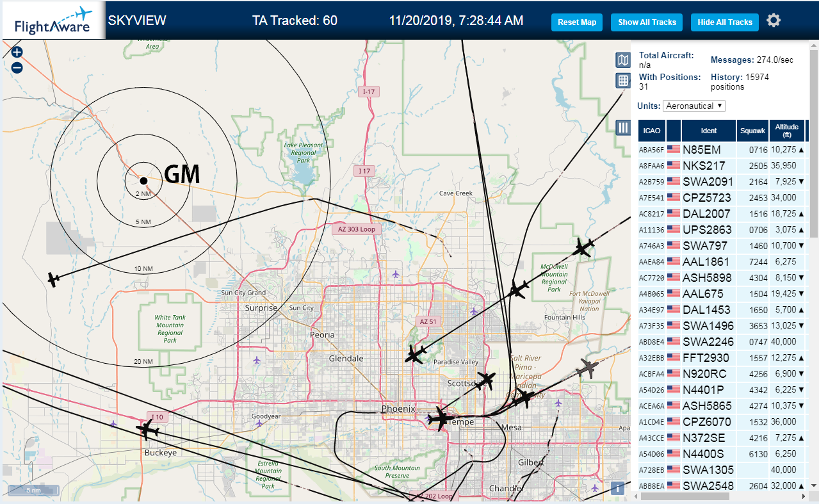Select aircraft icon west of Paradise Valley

point(416,354)
